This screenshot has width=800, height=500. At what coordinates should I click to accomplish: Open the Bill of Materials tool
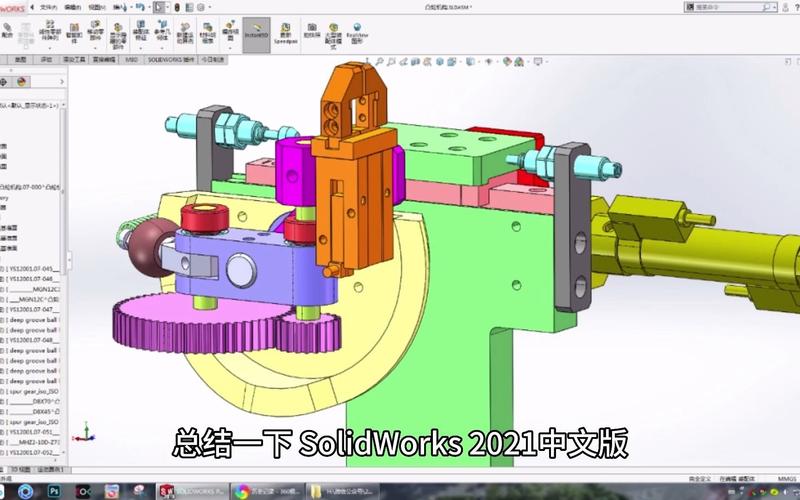point(207,33)
